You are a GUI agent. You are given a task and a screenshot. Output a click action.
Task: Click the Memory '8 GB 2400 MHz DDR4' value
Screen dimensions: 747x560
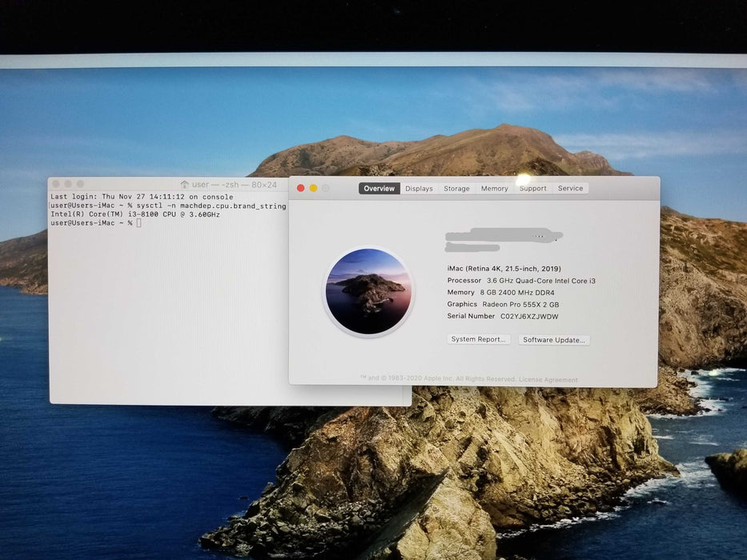[517, 293]
